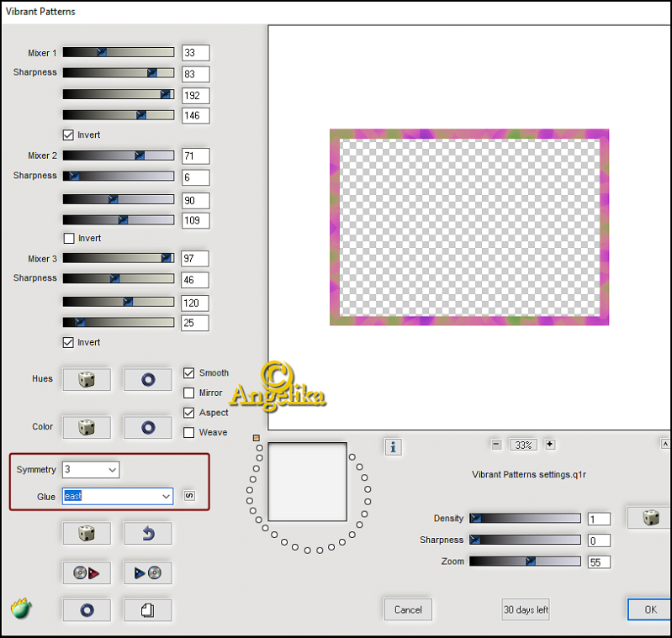Click the Cancel button
This screenshot has width=672, height=638.
coord(408,609)
